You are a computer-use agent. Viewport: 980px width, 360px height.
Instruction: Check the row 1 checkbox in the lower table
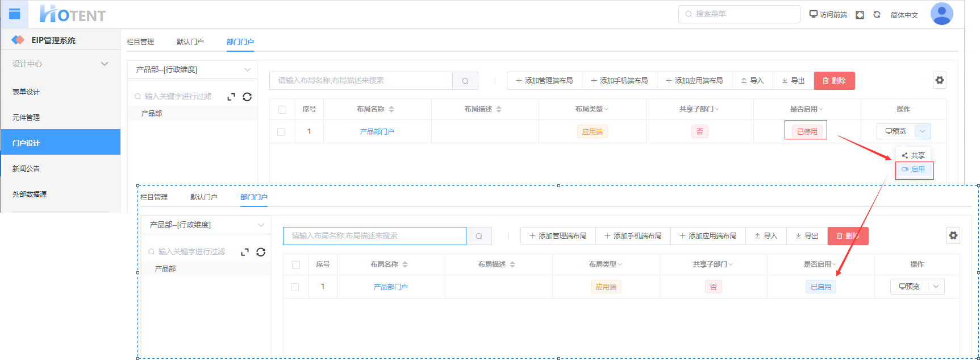(x=295, y=287)
